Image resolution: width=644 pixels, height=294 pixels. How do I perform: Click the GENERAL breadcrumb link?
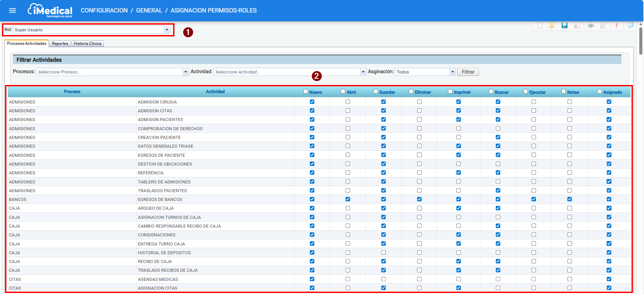pyautogui.click(x=149, y=10)
